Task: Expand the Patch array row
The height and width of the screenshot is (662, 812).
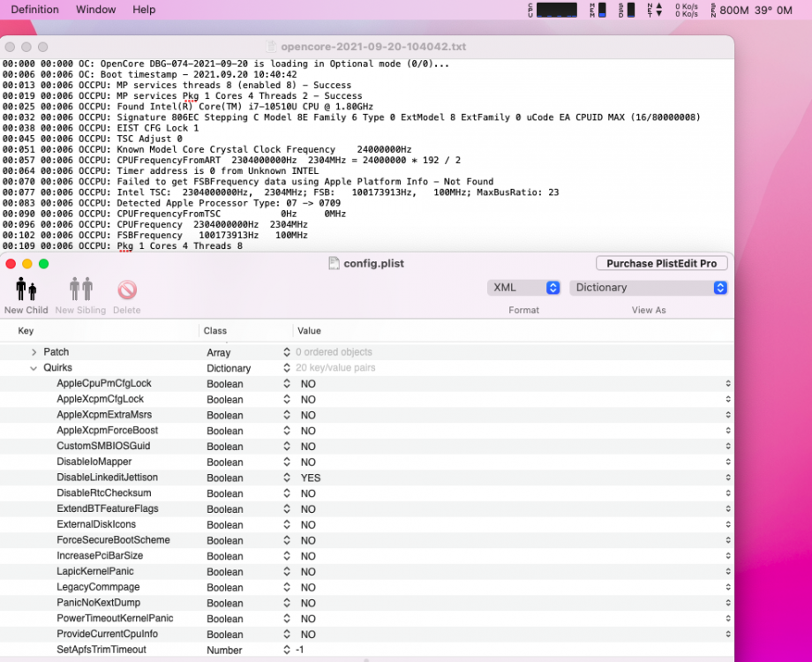Action: [34, 352]
